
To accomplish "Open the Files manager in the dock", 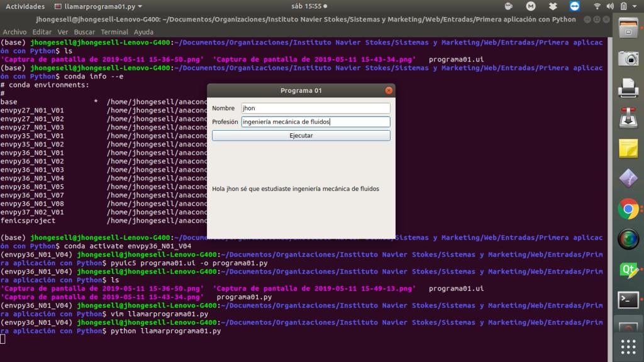I will [628, 28].
